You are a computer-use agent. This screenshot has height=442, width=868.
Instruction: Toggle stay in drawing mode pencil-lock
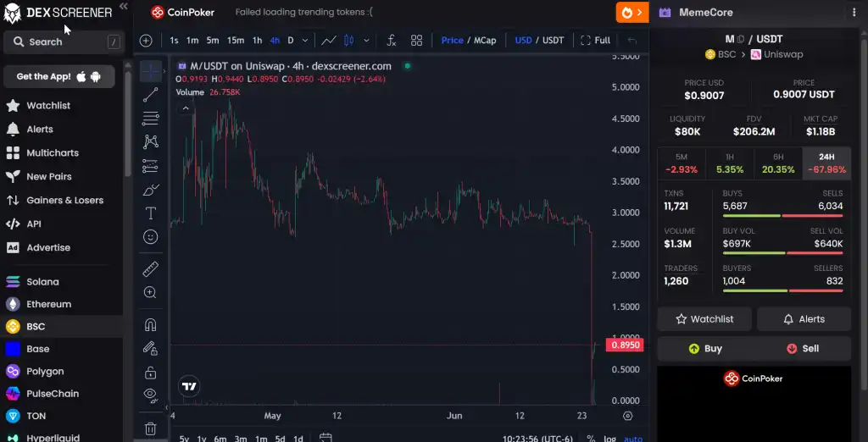click(x=150, y=348)
